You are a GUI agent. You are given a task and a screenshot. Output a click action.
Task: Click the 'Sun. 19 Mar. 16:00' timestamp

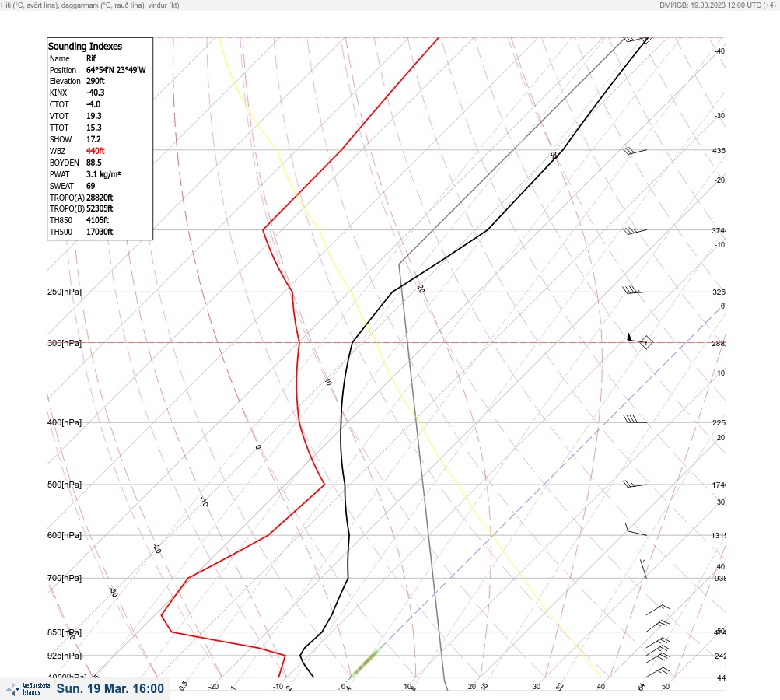[110, 688]
